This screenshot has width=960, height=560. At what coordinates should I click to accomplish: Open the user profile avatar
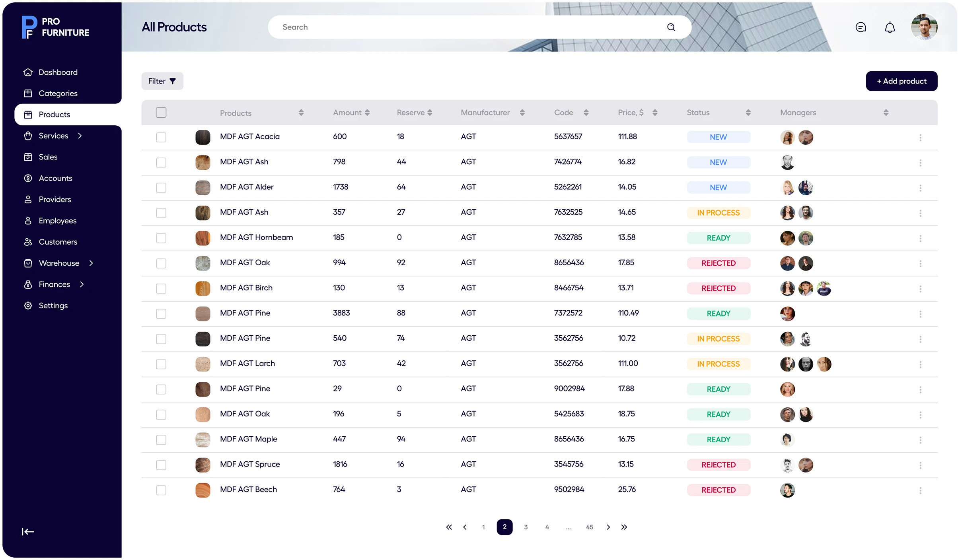click(x=924, y=27)
